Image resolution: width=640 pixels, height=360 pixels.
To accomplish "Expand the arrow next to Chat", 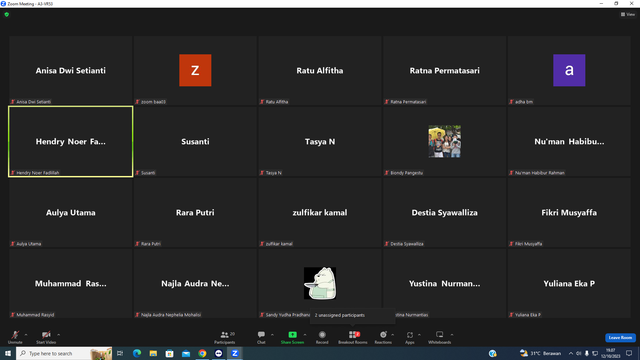I will tap(272, 335).
